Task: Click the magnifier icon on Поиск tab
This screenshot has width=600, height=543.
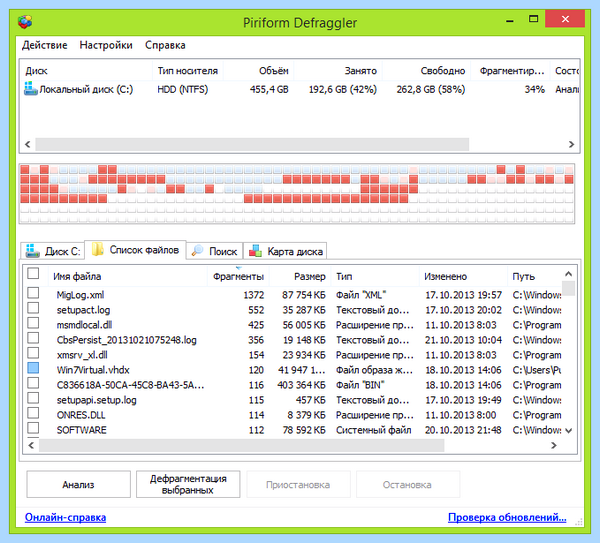Action: point(198,251)
